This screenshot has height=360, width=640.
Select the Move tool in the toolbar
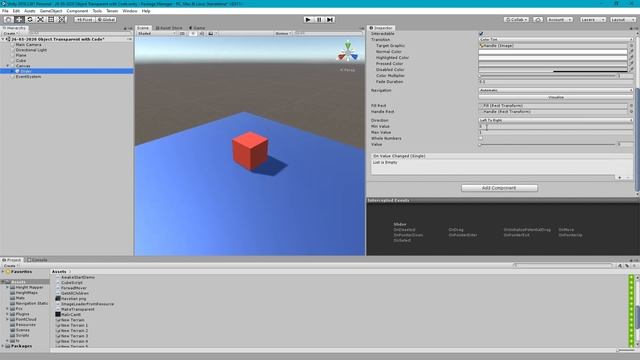[x=19, y=20]
